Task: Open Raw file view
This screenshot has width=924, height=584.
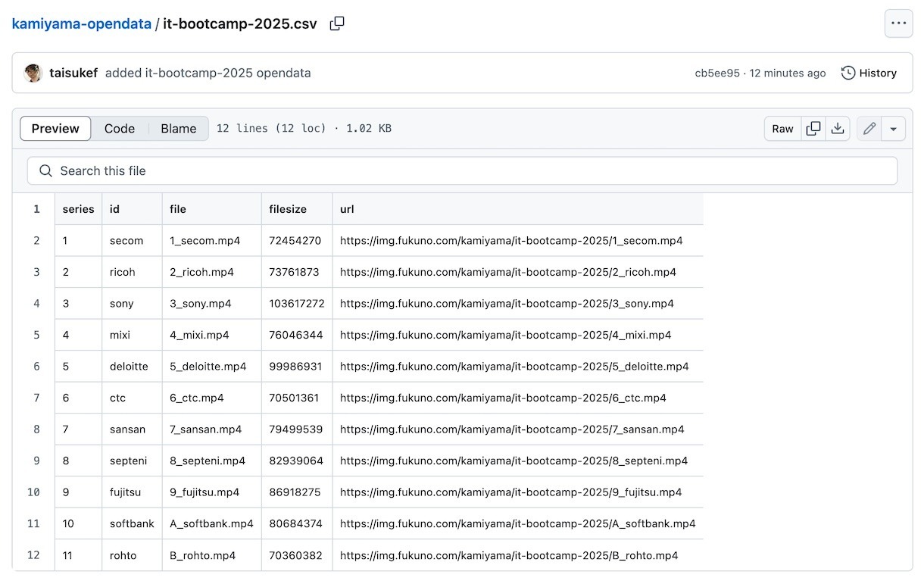Action: tap(783, 129)
